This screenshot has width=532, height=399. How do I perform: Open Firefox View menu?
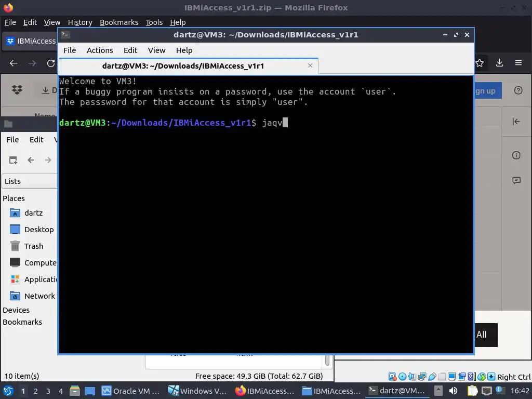[52, 22]
